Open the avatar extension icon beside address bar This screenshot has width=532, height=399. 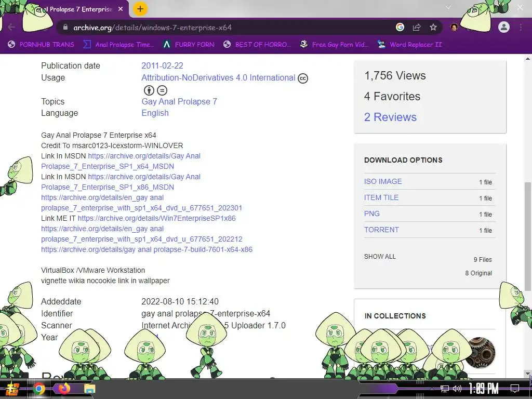tap(454, 27)
